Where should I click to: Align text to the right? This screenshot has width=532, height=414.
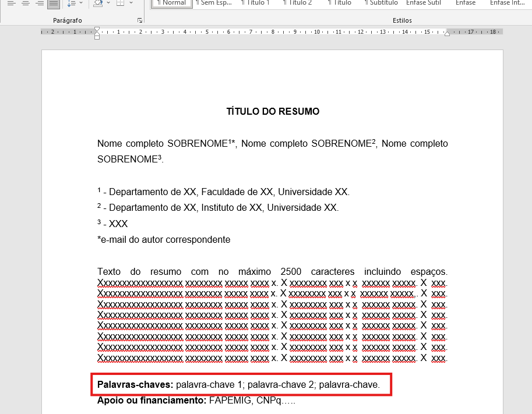pyautogui.click(x=39, y=3)
